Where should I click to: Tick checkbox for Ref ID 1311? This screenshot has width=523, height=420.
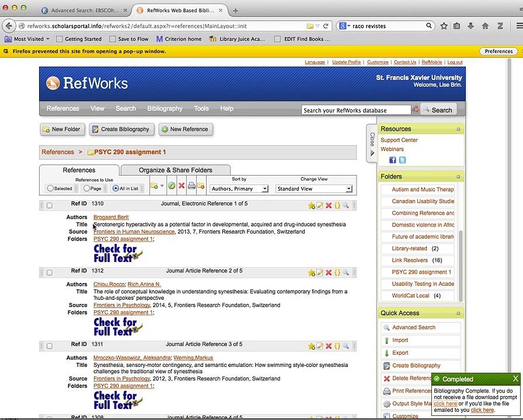[50, 346]
